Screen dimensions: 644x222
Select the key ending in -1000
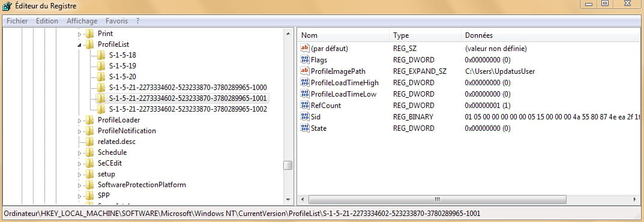point(188,88)
